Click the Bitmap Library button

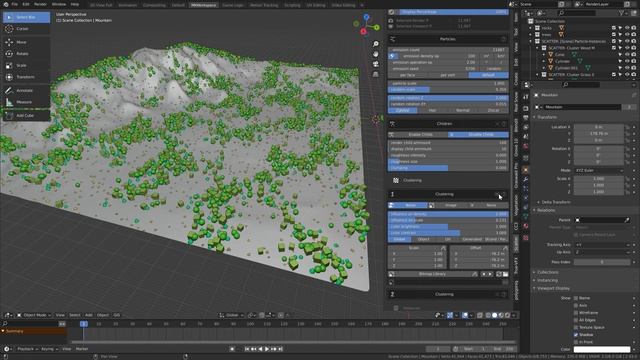(x=432, y=274)
